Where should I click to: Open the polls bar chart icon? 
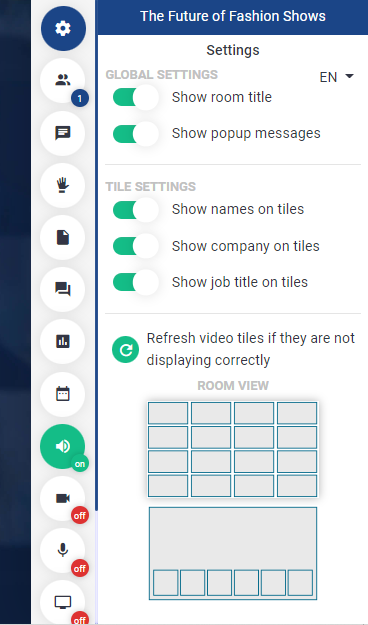click(x=63, y=342)
